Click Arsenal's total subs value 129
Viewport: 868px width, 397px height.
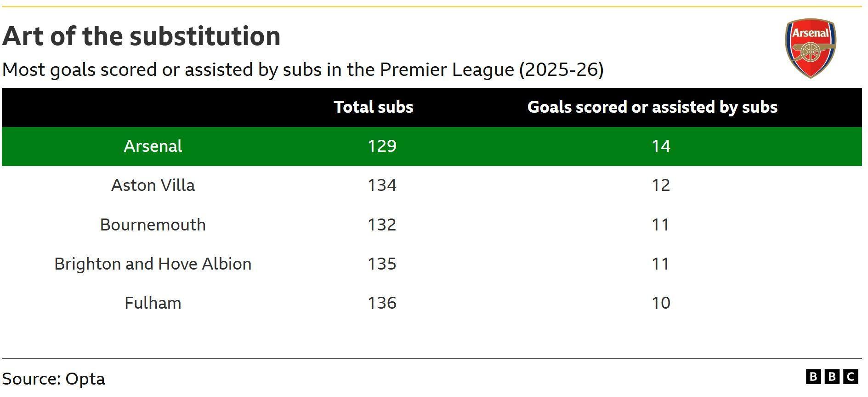pos(382,146)
